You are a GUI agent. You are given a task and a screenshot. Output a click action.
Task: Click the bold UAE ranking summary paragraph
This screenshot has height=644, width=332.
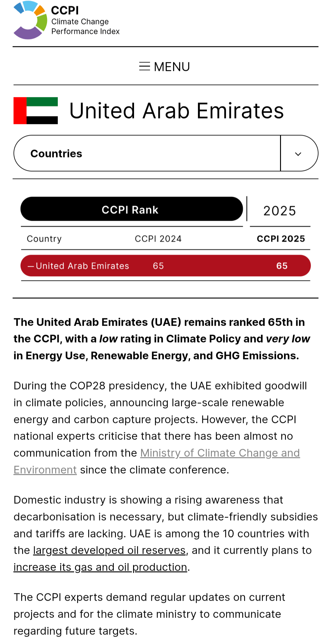click(x=162, y=339)
